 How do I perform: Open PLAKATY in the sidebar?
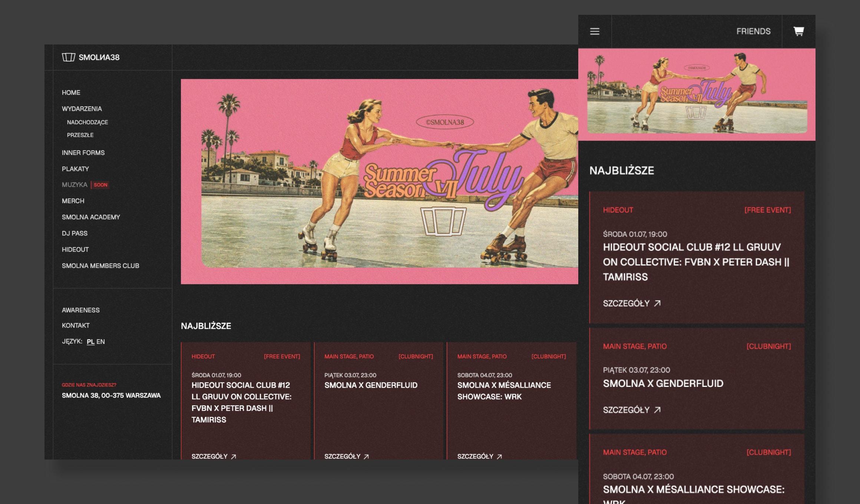pyautogui.click(x=75, y=169)
